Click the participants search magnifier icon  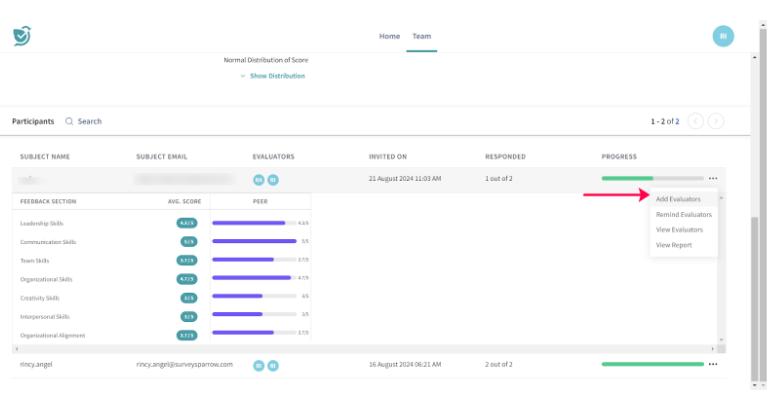69,121
